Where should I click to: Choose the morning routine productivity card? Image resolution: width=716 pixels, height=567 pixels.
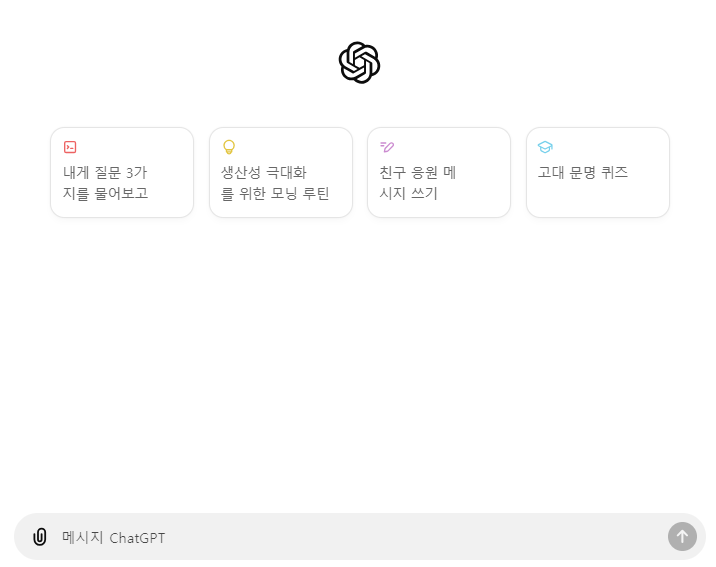[281, 173]
